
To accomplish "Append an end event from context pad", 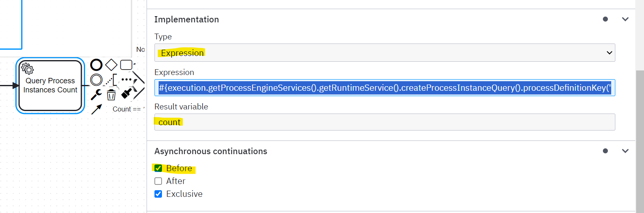I will (x=96, y=65).
